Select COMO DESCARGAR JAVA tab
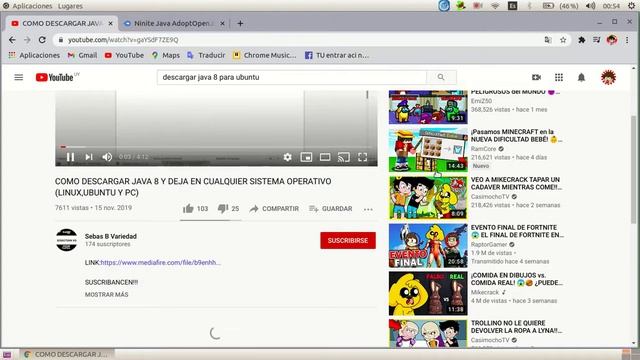 point(62,23)
